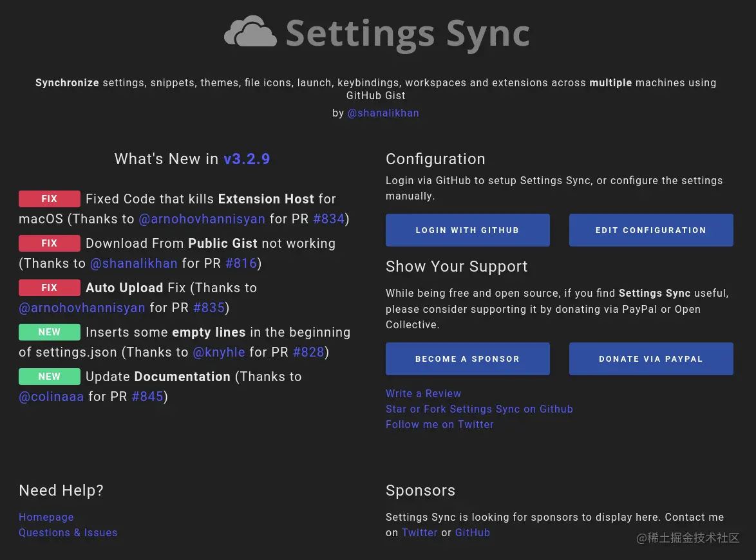Open the Homepage help link

46,517
